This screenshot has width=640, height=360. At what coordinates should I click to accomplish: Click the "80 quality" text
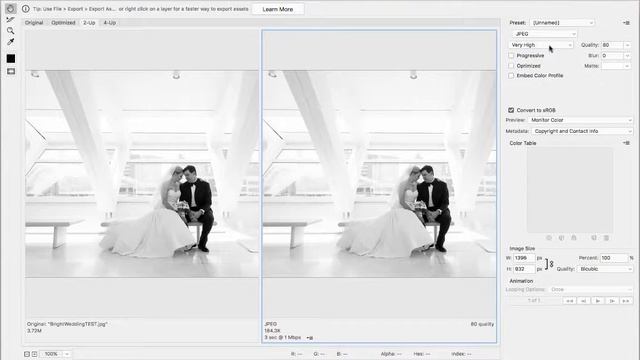coord(482,324)
